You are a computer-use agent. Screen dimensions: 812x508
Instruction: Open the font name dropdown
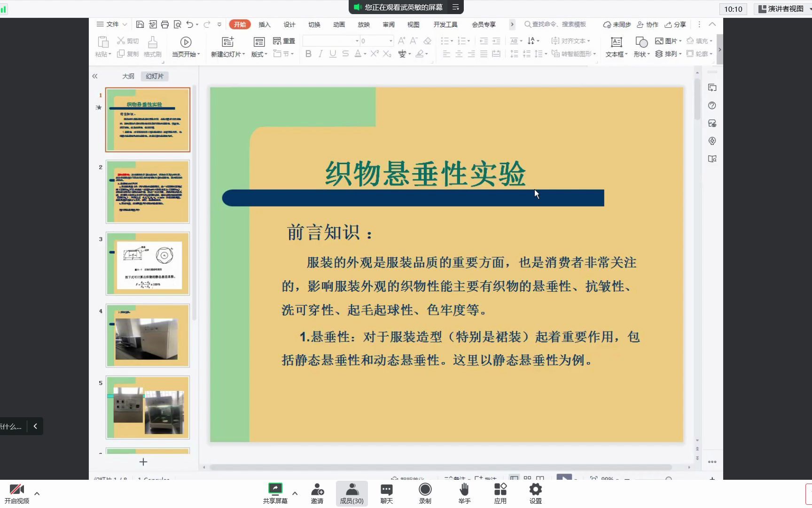pos(357,41)
